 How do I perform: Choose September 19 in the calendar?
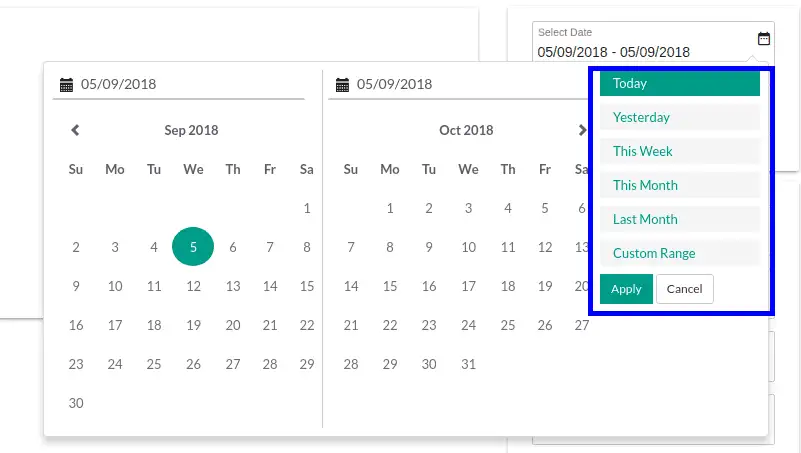point(193,325)
